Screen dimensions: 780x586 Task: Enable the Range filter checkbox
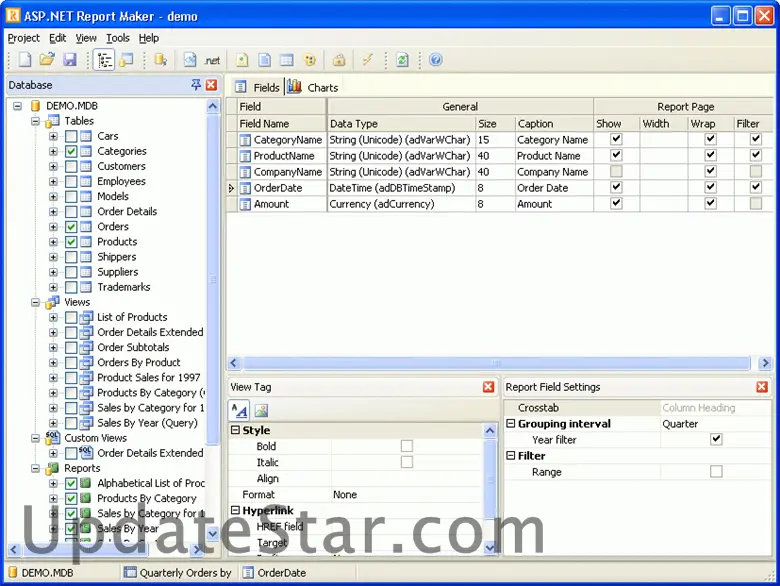(716, 471)
